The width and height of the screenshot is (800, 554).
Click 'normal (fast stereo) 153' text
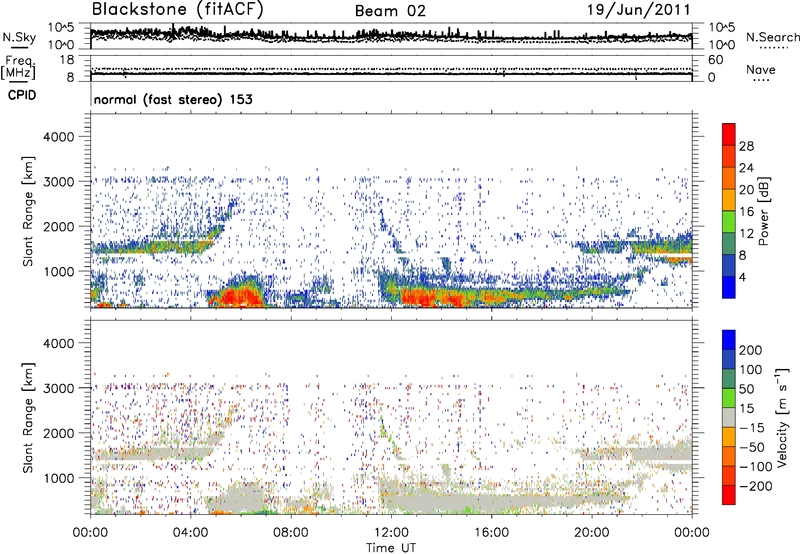(173, 99)
